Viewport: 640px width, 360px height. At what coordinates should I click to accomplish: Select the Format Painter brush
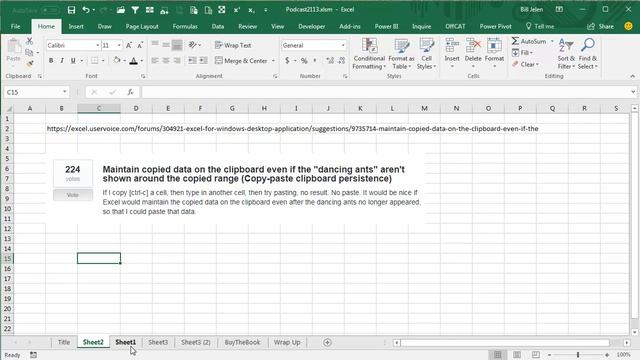pos(29,63)
